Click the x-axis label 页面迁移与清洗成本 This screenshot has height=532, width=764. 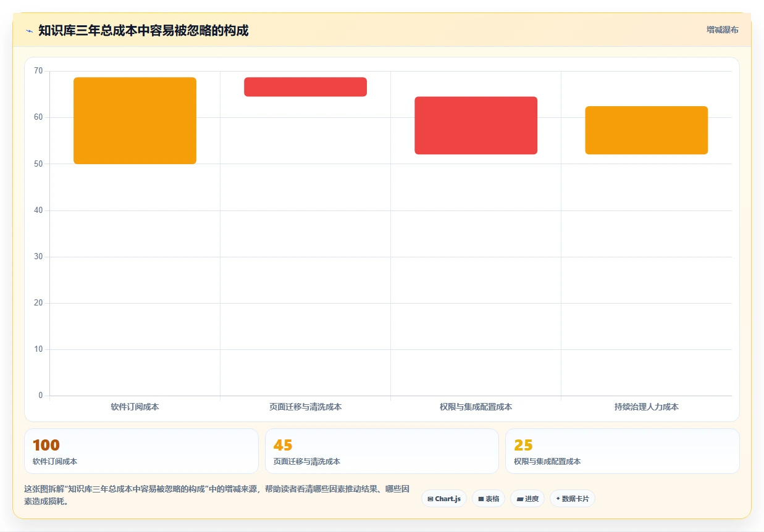click(305, 407)
